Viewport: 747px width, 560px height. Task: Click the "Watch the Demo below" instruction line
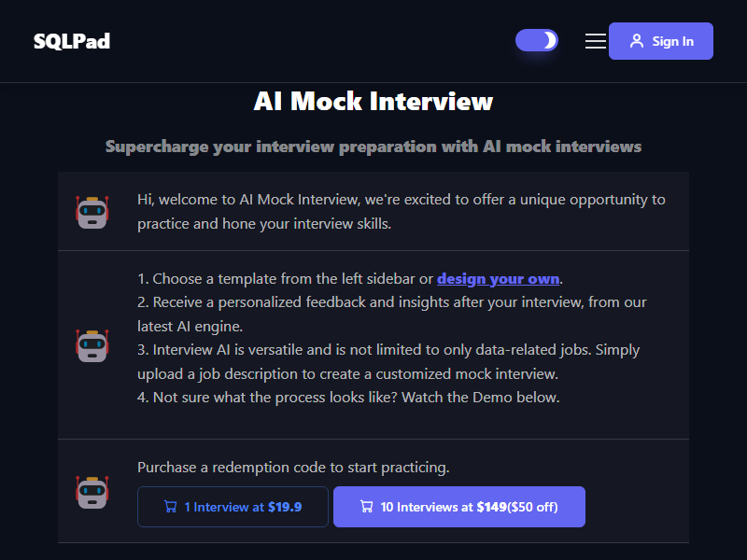(348, 398)
